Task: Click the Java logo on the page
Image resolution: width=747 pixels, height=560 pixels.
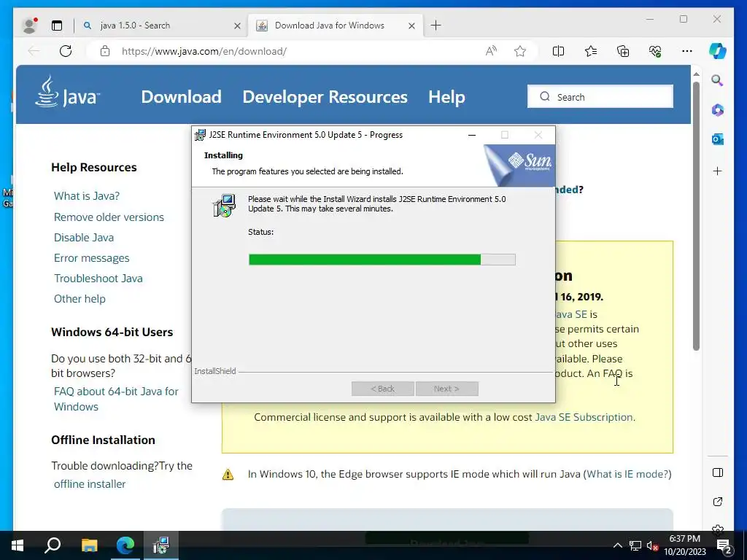Action: pos(67,91)
